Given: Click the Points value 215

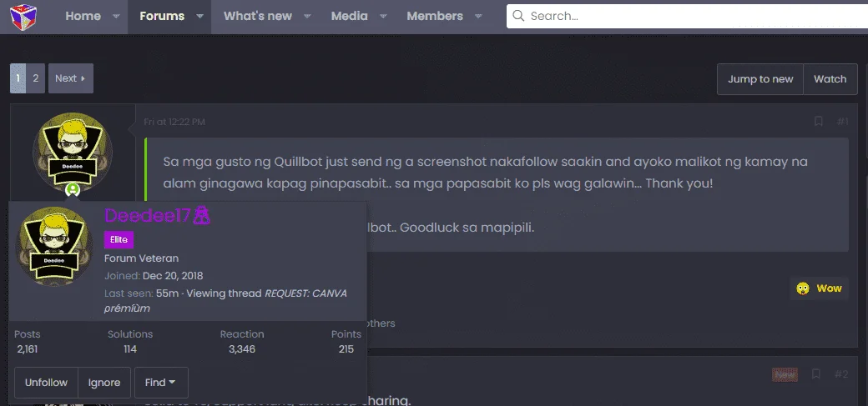Looking at the screenshot, I should 346,349.
